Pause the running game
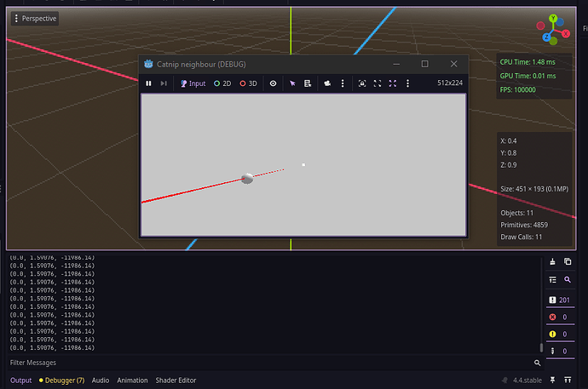Viewport: 588px width, 389px height. pos(149,83)
